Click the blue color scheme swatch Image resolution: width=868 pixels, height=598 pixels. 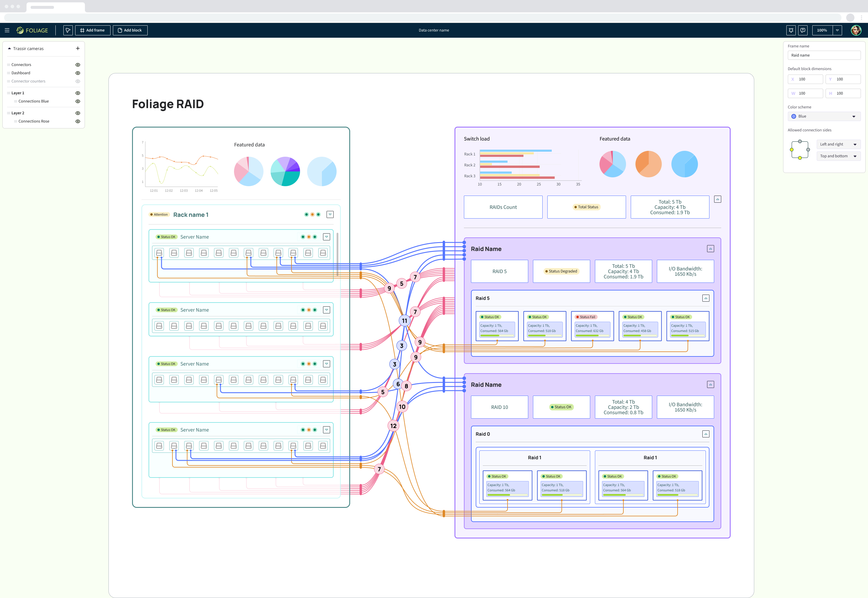click(793, 116)
